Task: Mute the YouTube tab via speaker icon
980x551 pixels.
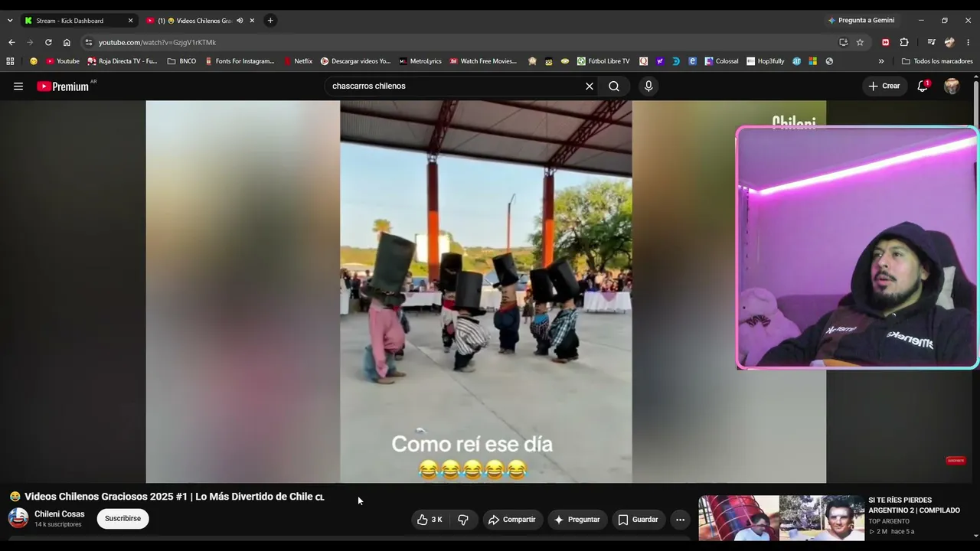Action: click(240, 21)
